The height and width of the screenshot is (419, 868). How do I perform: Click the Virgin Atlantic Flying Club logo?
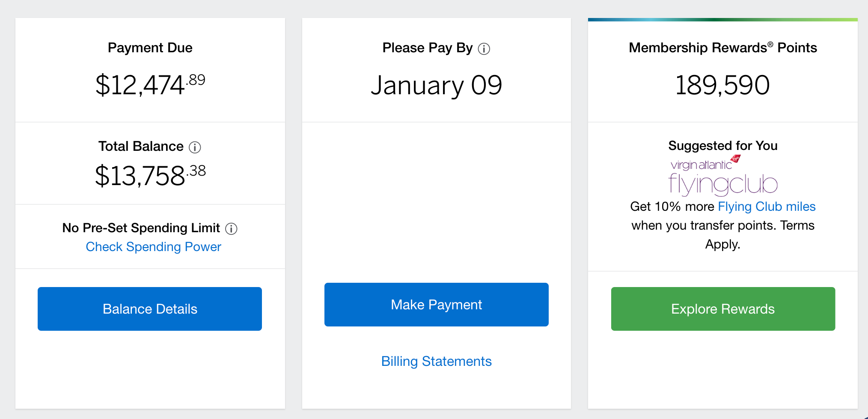(x=722, y=176)
